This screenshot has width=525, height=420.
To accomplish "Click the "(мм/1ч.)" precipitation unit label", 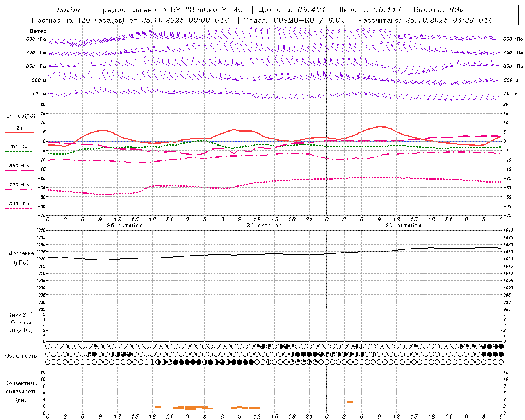I will point(21,330).
